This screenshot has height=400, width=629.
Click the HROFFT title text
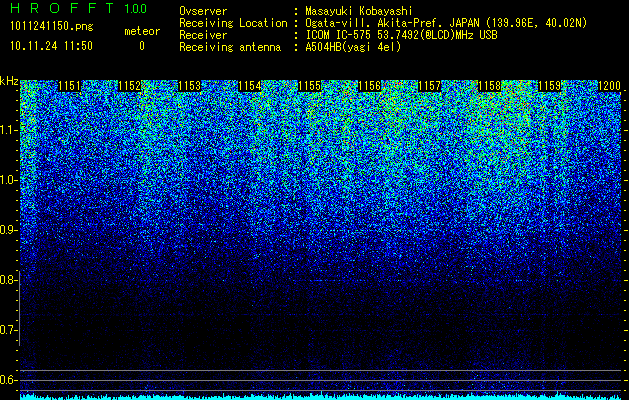[62, 8]
